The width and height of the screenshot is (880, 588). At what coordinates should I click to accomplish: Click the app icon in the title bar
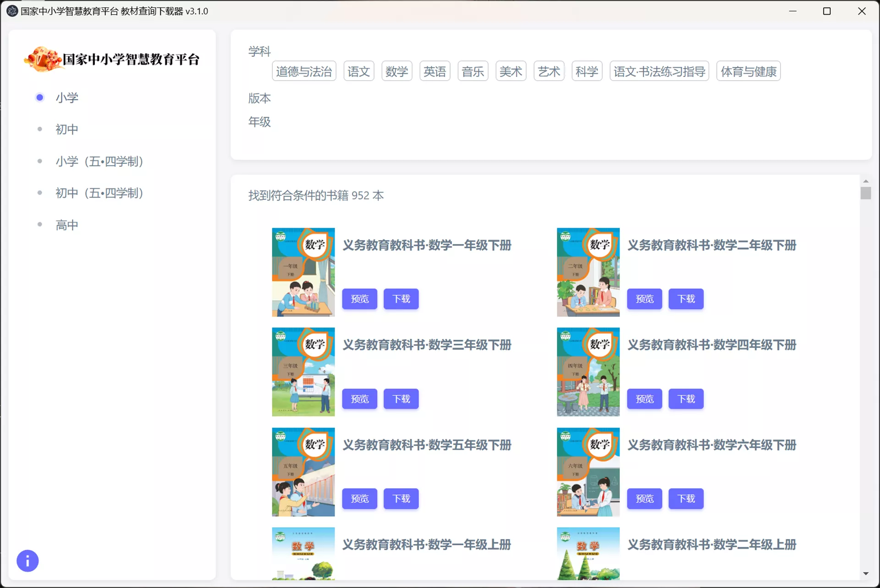point(12,11)
